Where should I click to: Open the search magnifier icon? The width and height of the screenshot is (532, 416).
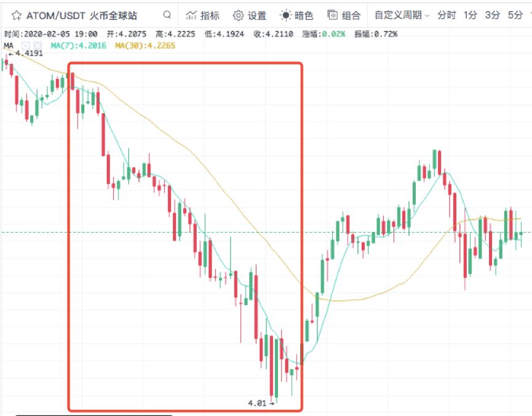[x=167, y=15]
